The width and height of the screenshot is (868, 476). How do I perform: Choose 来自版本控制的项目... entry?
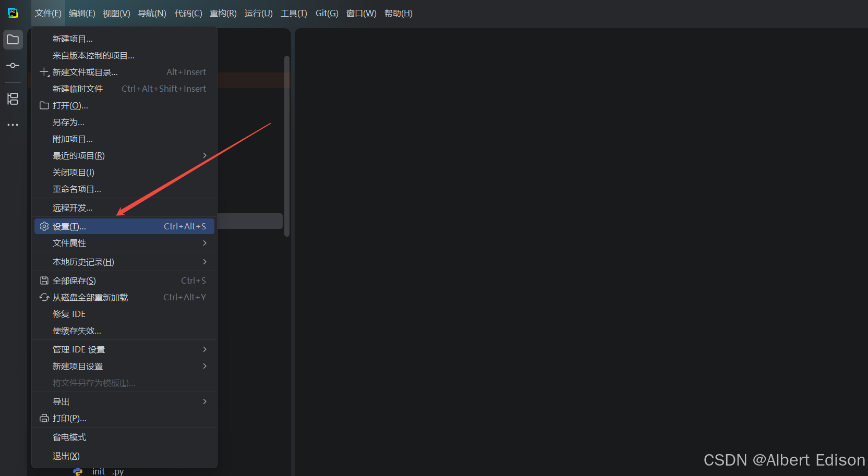click(124, 55)
